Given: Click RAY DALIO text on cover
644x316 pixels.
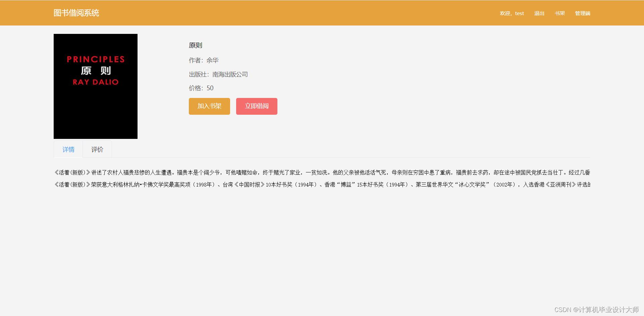Looking at the screenshot, I should [x=95, y=82].
